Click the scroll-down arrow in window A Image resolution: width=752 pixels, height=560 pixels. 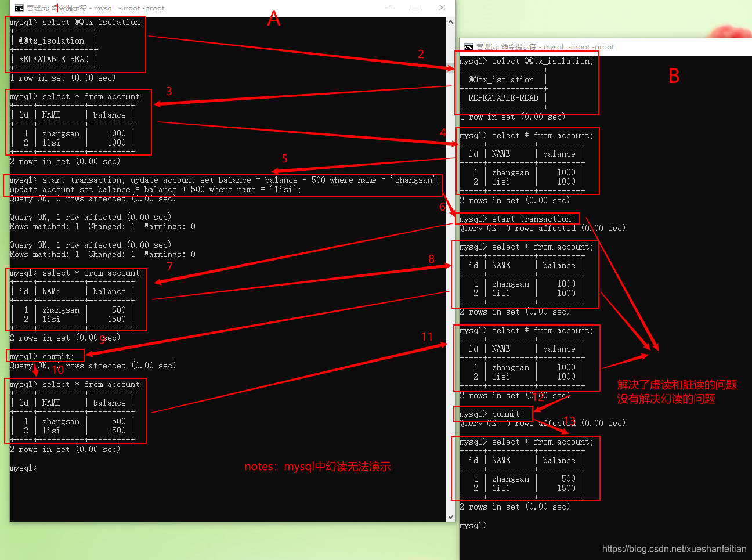click(450, 516)
